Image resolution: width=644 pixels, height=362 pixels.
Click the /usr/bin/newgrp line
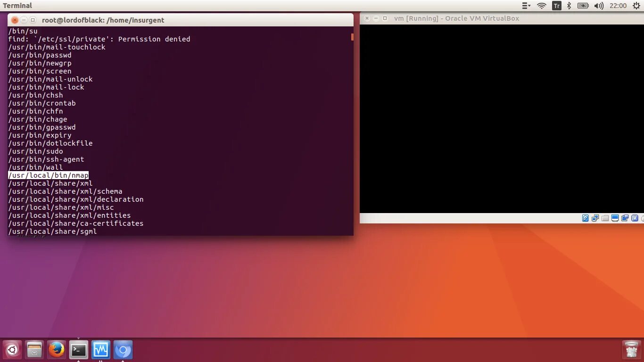click(40, 63)
